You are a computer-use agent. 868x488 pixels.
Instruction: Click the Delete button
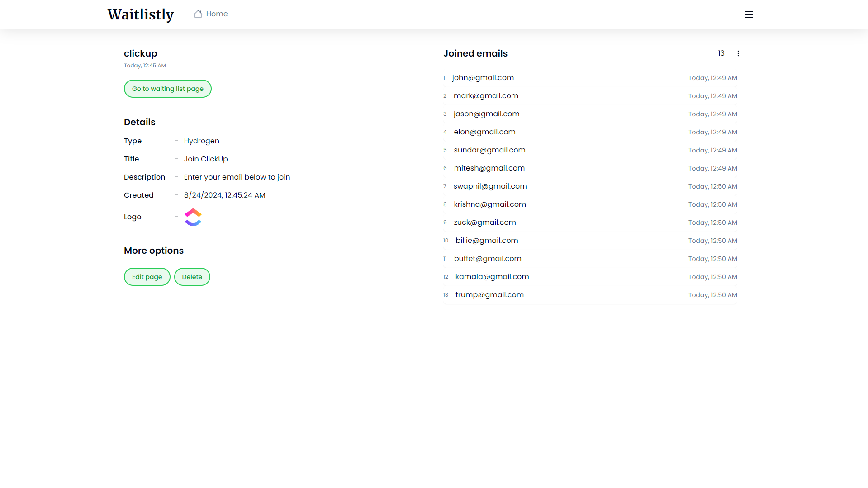pos(192,277)
